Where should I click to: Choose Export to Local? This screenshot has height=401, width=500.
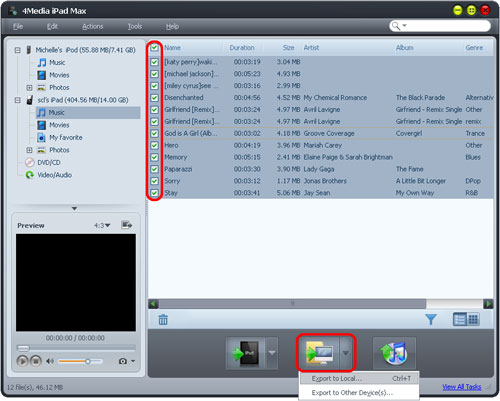coord(359,379)
